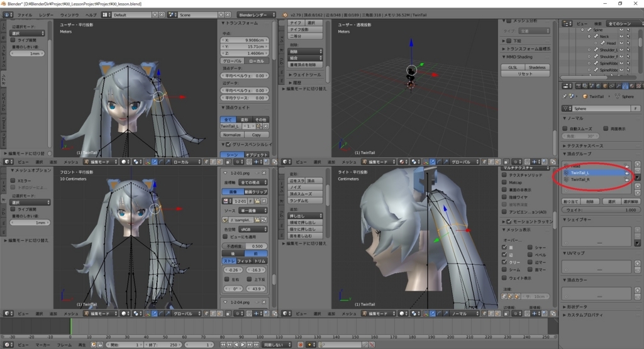
Task: Open the ファイル menu
Action: (x=25, y=15)
